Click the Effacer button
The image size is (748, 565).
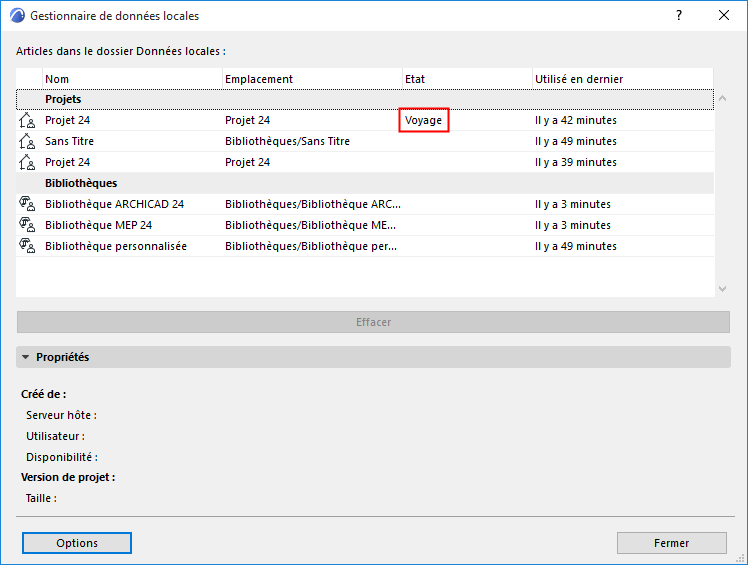coord(374,322)
